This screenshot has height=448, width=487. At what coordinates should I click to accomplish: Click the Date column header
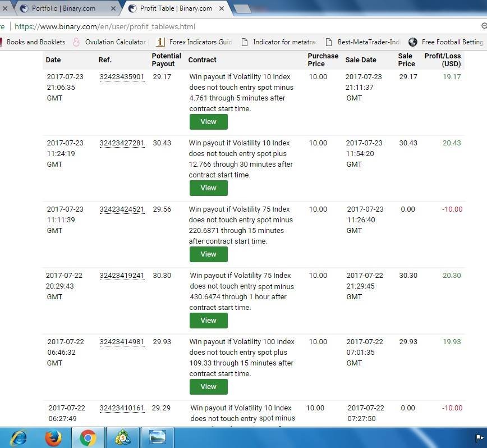point(53,60)
